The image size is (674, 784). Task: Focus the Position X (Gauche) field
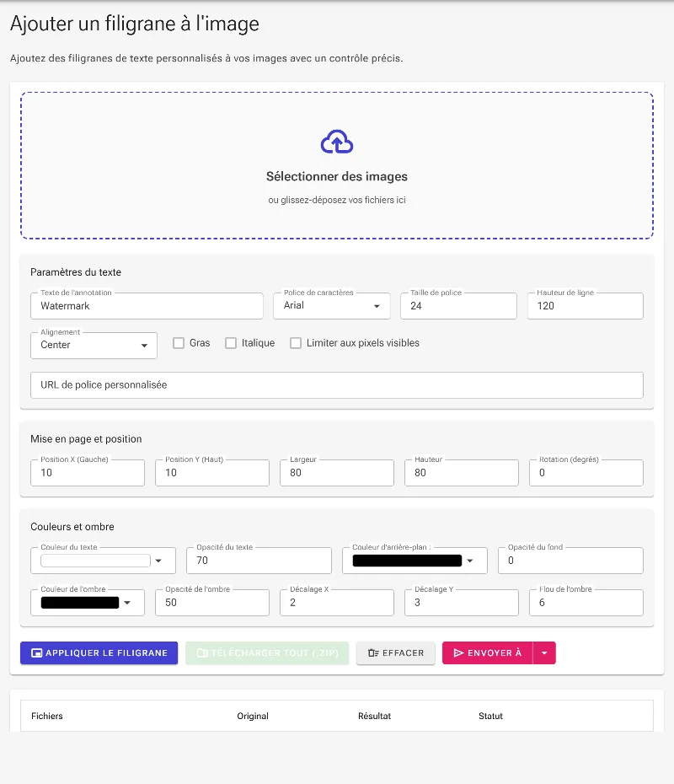click(x=88, y=473)
